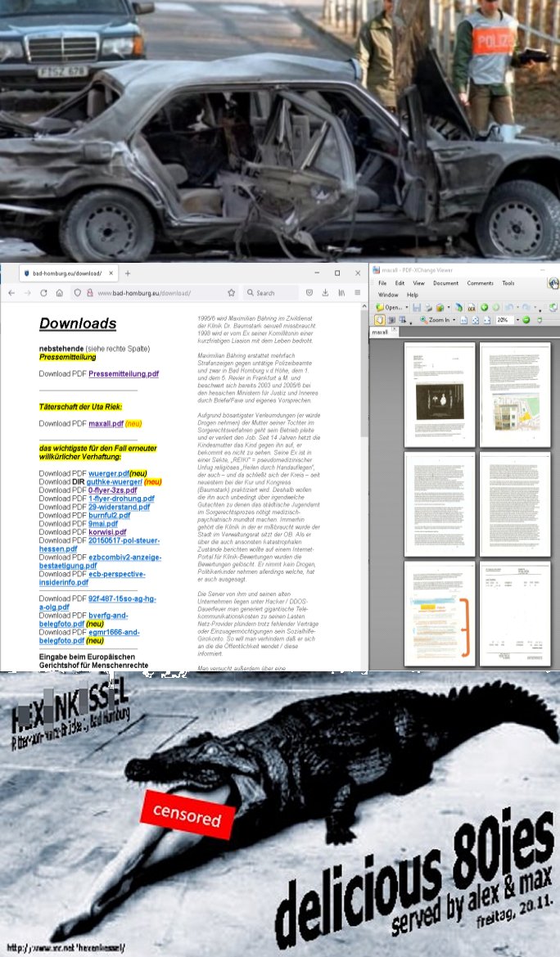Open the Firefox downloads panel
Viewport: 560px width, 957px height.
tap(326, 293)
